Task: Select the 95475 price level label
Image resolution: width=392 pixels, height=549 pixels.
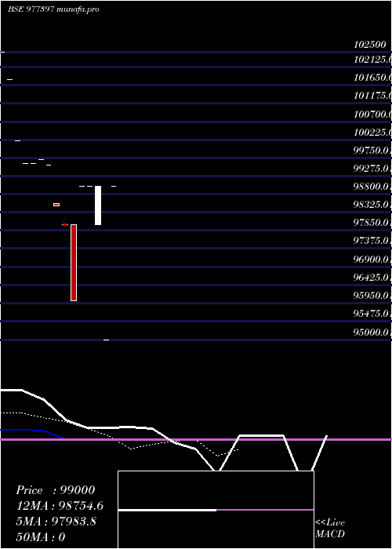Action: pyautogui.click(x=372, y=314)
